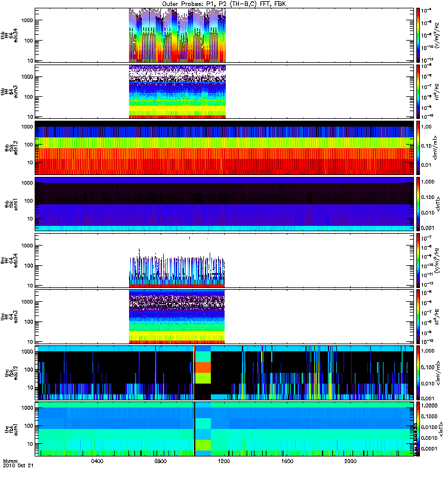Select the thb fff 64 scm3 spectrogram panel
The image size is (448, 478).
pos(225,91)
